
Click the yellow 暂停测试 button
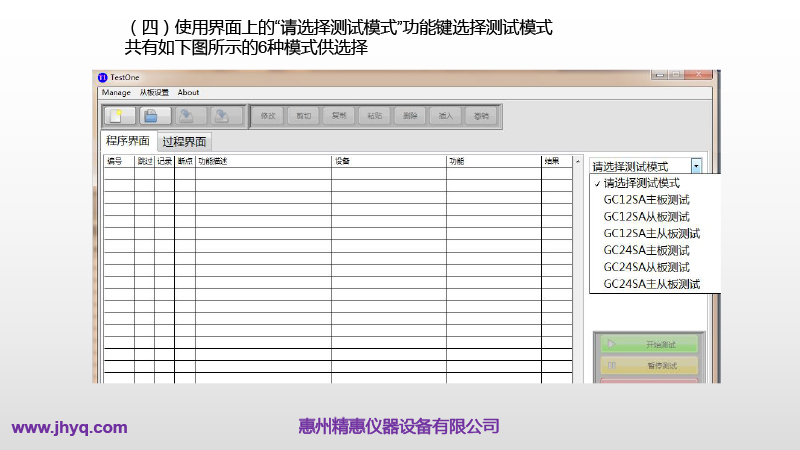point(649,365)
